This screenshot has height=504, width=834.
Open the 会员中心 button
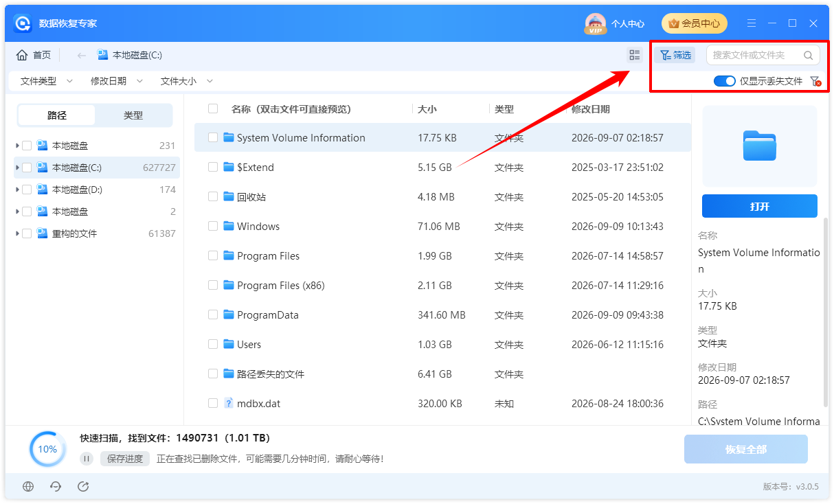694,23
